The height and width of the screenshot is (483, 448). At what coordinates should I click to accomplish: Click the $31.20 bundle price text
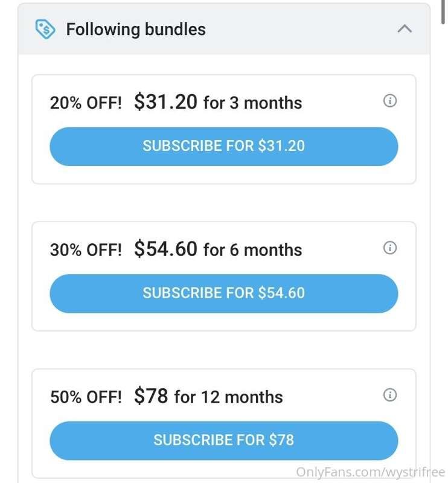pos(165,102)
